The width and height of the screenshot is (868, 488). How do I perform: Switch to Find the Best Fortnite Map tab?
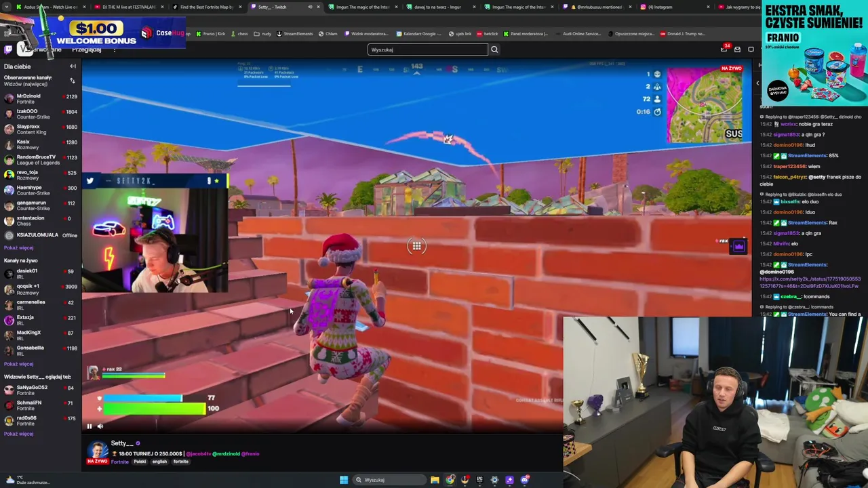(206, 7)
